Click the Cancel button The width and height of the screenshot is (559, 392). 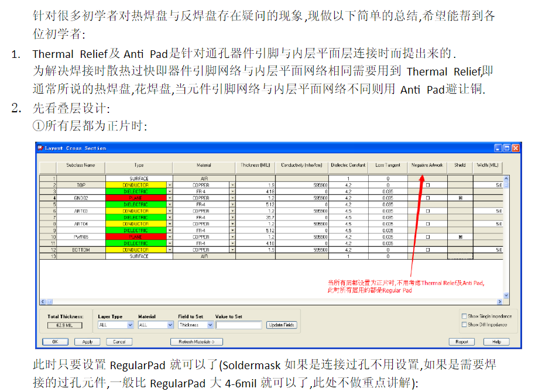click(119, 342)
